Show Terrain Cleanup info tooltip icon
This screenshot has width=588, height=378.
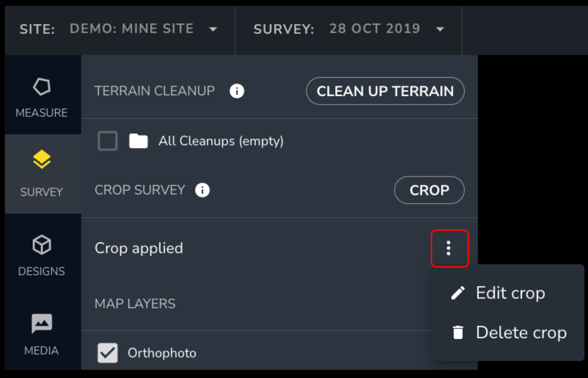(237, 91)
